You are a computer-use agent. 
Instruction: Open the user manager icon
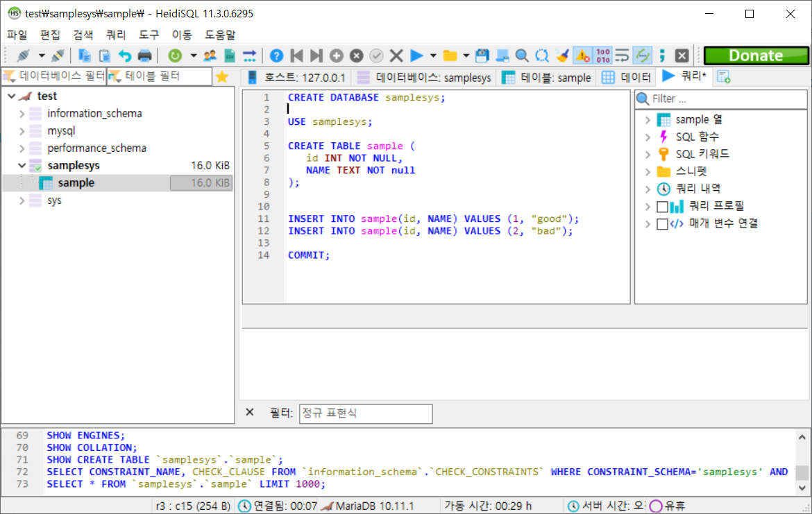click(210, 55)
